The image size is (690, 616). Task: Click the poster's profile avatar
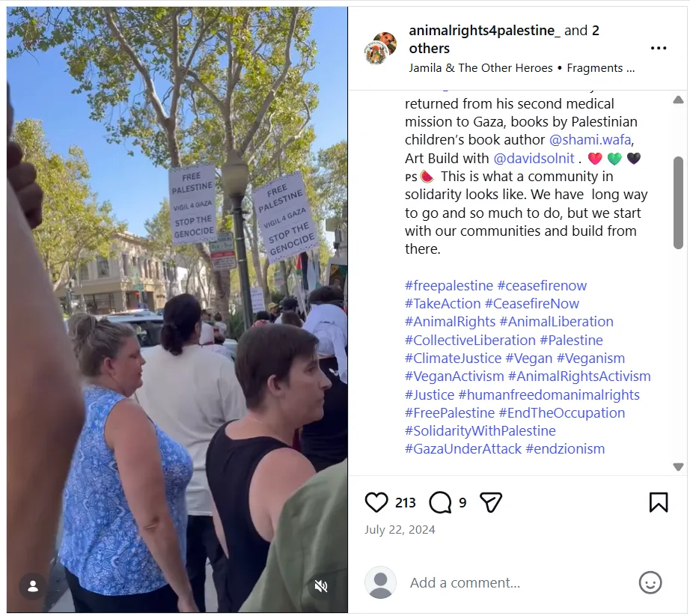click(x=380, y=48)
